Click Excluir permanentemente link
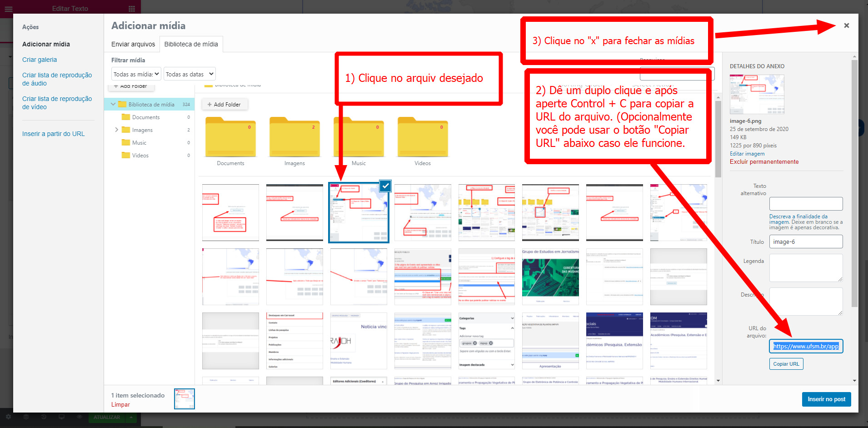 point(764,162)
